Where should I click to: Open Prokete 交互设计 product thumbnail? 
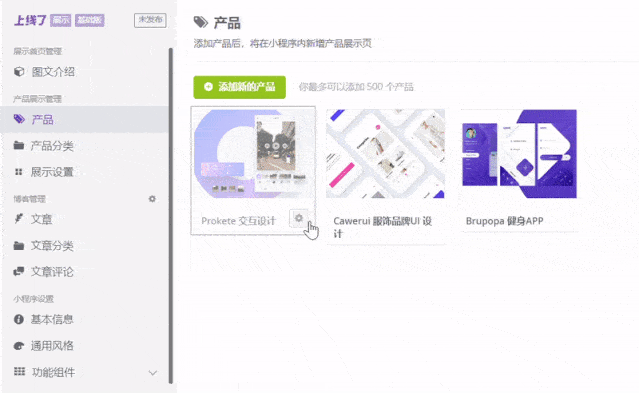253,154
